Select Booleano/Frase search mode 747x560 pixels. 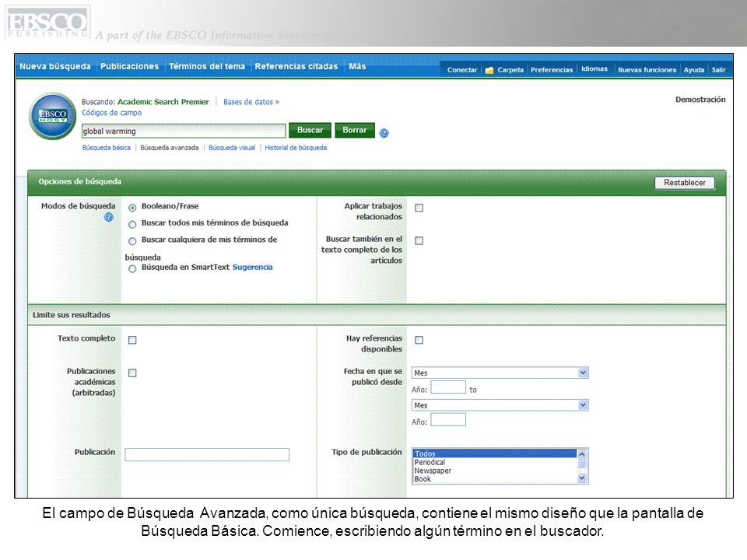click(132, 207)
